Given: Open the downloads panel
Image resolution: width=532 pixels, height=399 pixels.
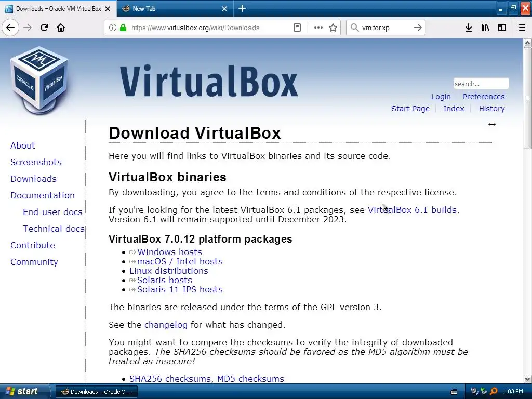Looking at the screenshot, I should pyautogui.click(x=469, y=28).
